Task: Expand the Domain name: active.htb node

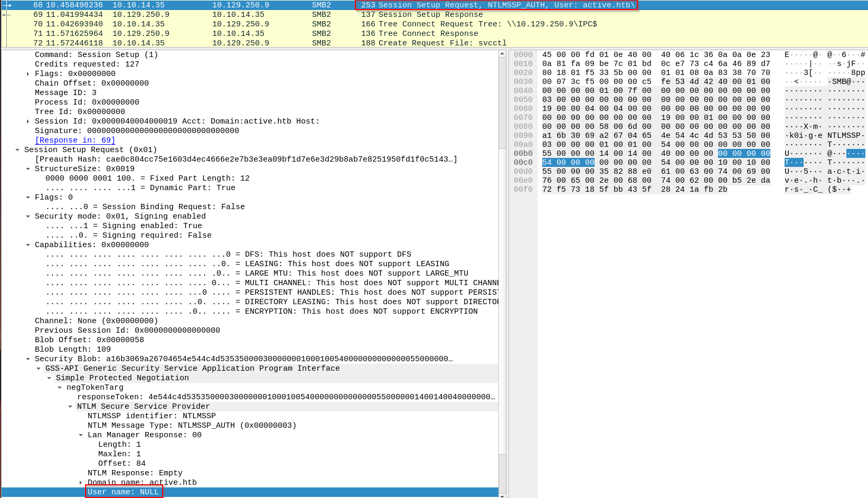Action: 81,483
